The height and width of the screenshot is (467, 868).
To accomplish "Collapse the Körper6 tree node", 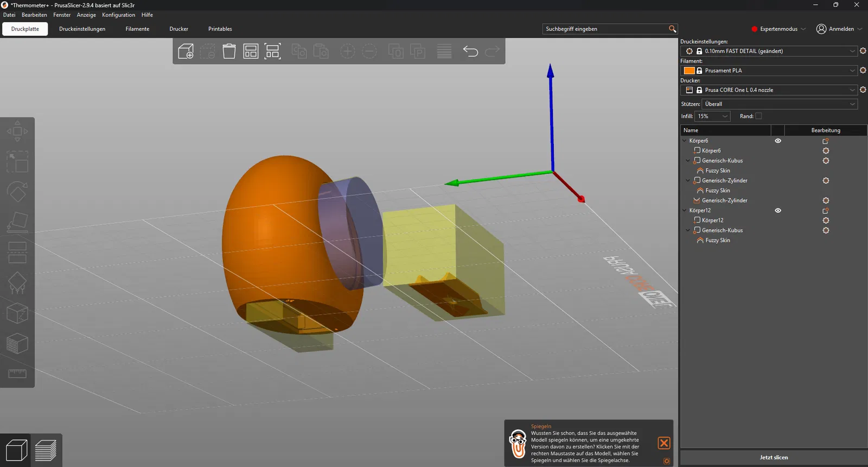I will 685,141.
